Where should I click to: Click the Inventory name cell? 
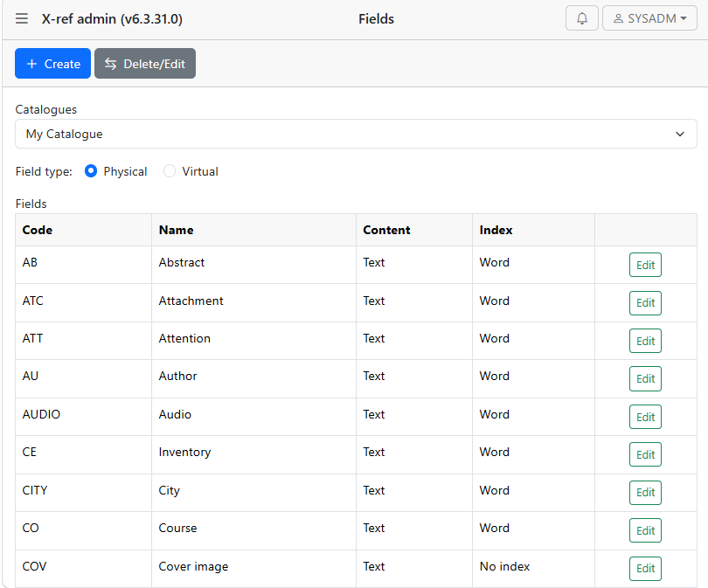tap(253, 454)
